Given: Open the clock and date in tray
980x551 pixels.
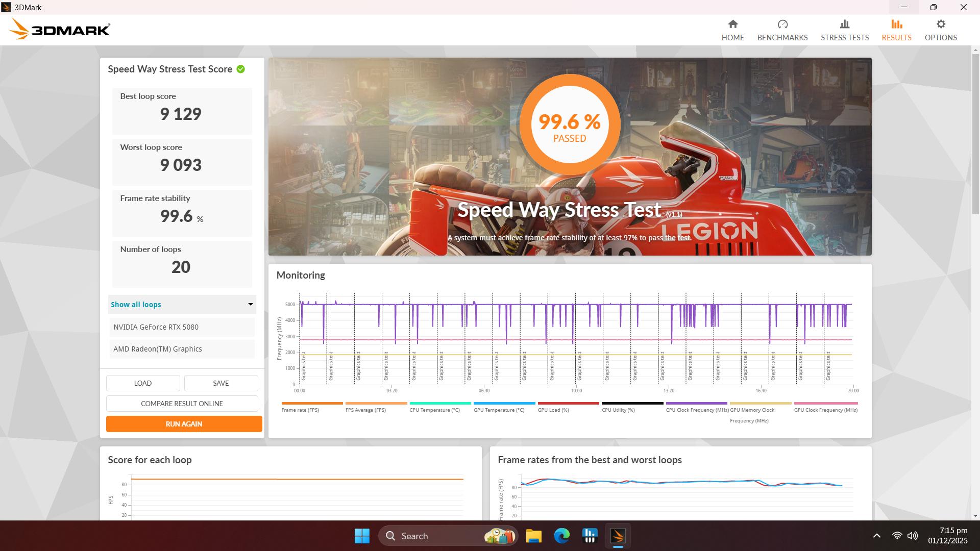Looking at the screenshot, I should [x=947, y=536].
